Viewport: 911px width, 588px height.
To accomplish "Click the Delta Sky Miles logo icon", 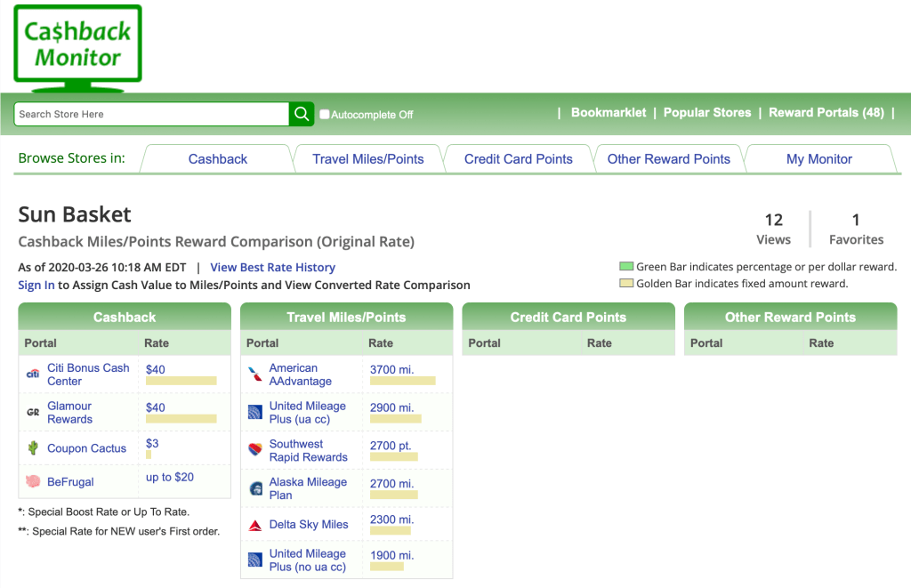I will click(x=255, y=525).
